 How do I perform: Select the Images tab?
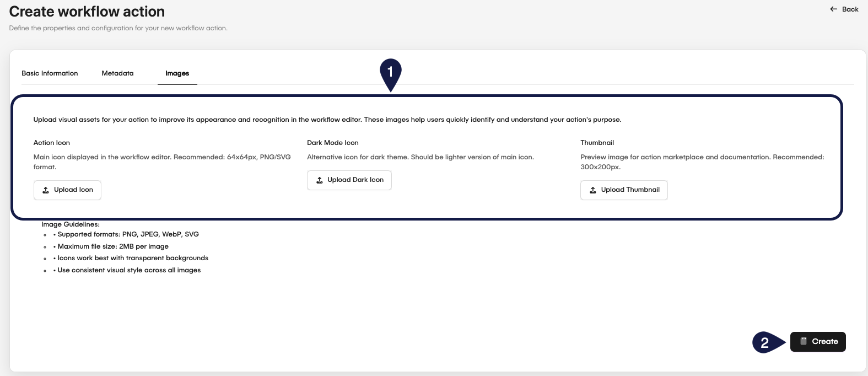177,73
